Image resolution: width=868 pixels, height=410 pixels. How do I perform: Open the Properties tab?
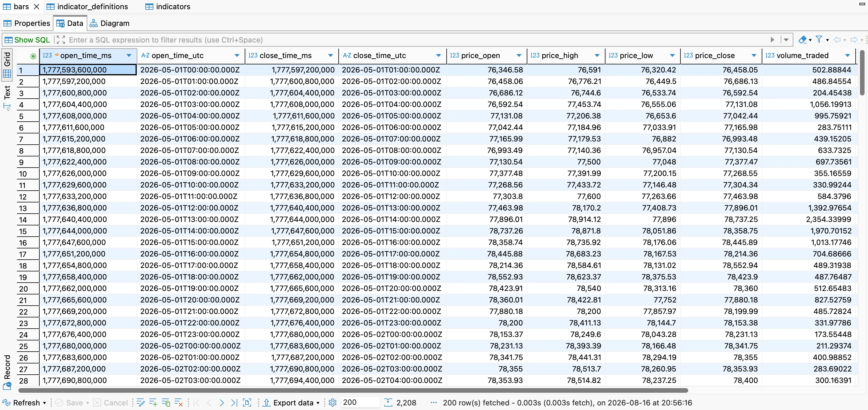(x=27, y=23)
